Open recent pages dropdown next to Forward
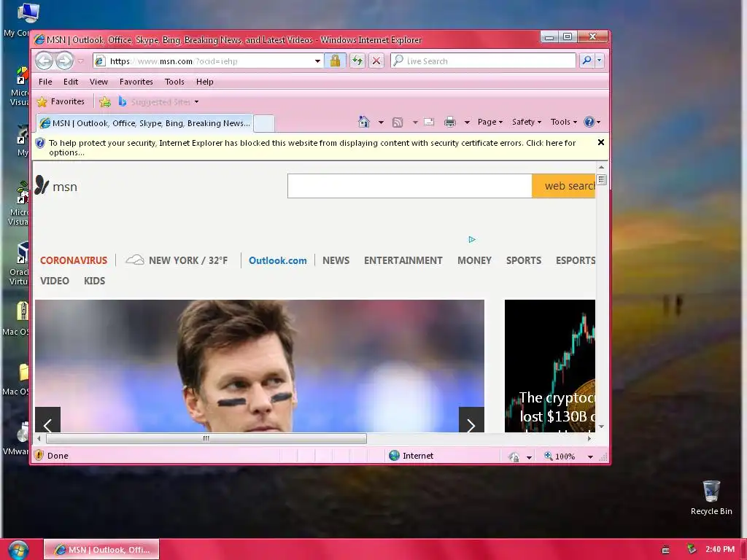This screenshot has height=560, width=747. pyautogui.click(x=80, y=61)
